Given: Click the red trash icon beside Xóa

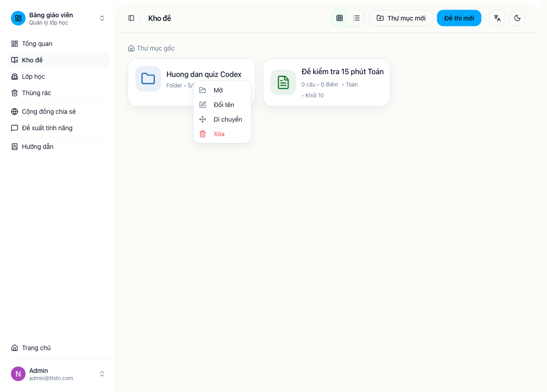Looking at the screenshot, I should tap(203, 134).
